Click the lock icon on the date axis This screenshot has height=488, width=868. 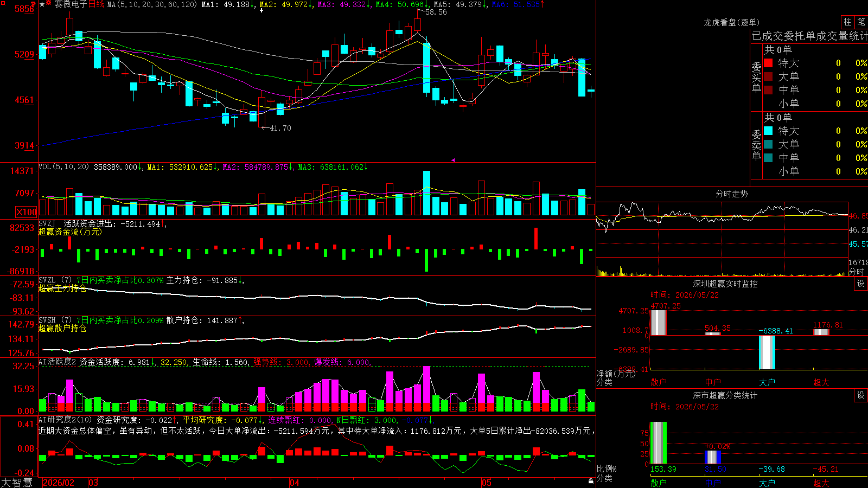tap(591, 481)
